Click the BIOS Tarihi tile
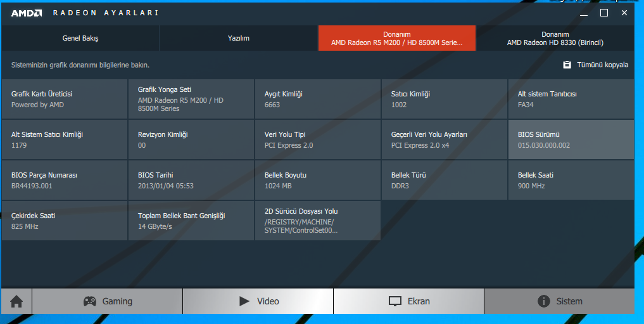Viewport: 644px width, 324px height. (191, 180)
